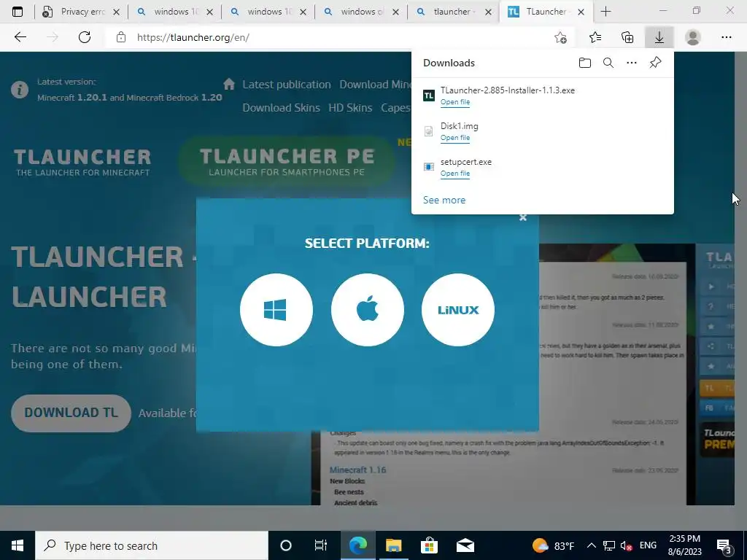Select the setupcert.exe download entry

click(542, 167)
